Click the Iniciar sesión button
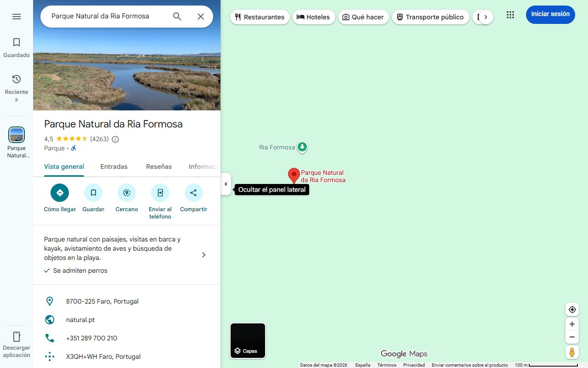The image size is (588, 368). 550,14
